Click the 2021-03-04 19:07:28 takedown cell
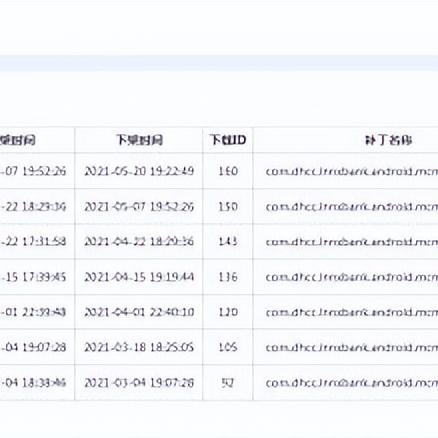 point(139,382)
